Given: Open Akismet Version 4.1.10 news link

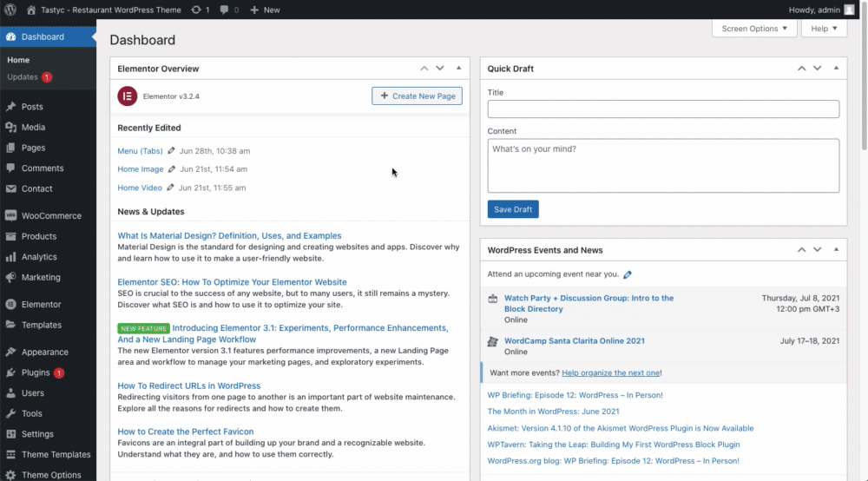Looking at the screenshot, I should [620, 428].
